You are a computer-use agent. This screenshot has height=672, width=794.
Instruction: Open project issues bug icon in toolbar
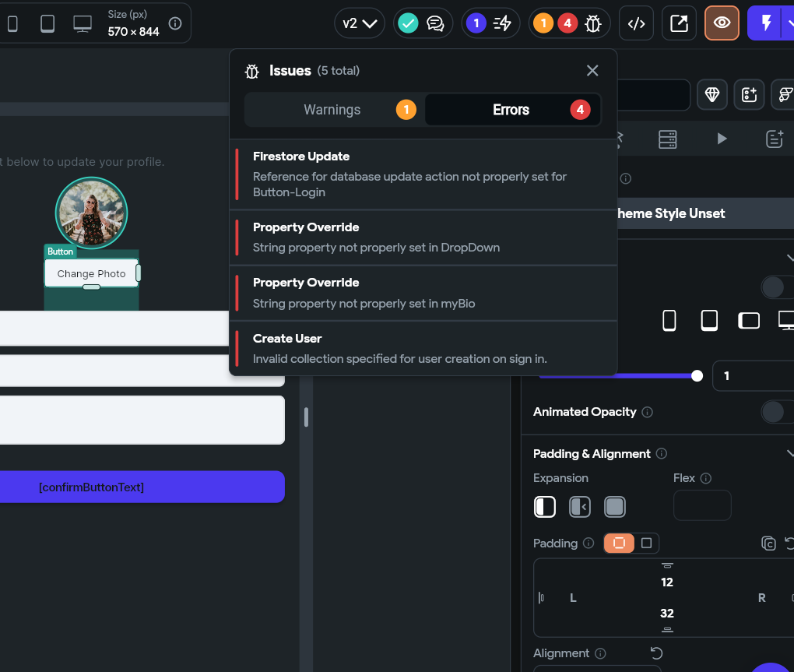point(593,23)
